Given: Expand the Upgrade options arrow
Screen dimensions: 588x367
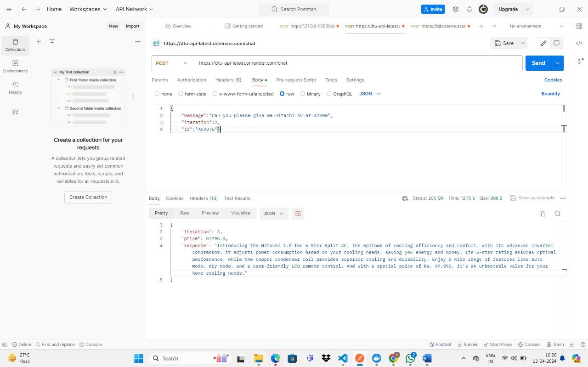Looking at the screenshot, I should [527, 9].
